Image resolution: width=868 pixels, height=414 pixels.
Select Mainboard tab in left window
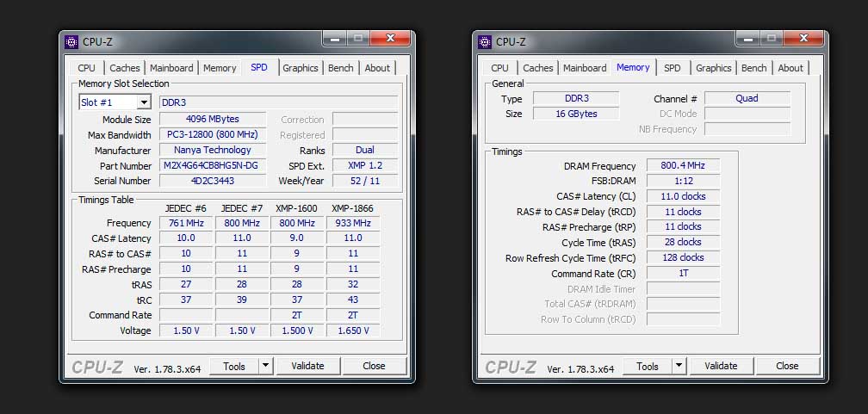click(171, 68)
